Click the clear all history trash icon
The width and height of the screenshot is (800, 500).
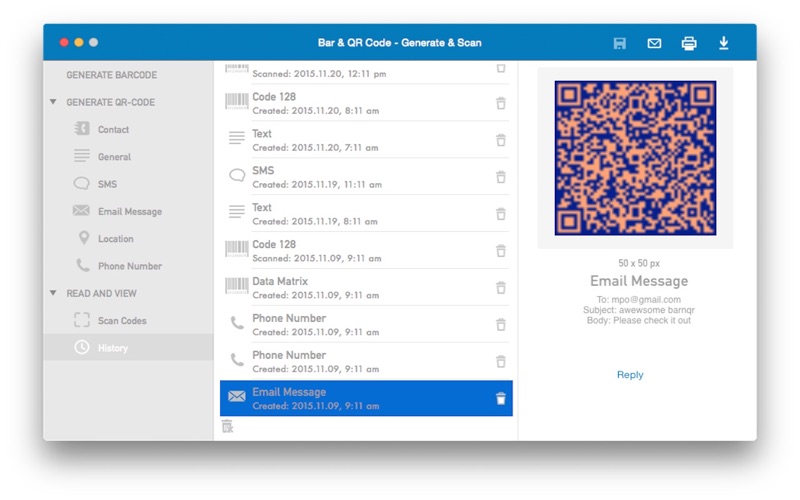[228, 426]
